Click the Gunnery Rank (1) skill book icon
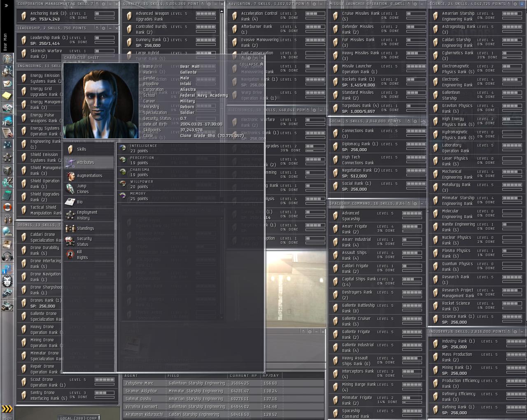The width and height of the screenshot is (527, 420). click(x=129, y=42)
